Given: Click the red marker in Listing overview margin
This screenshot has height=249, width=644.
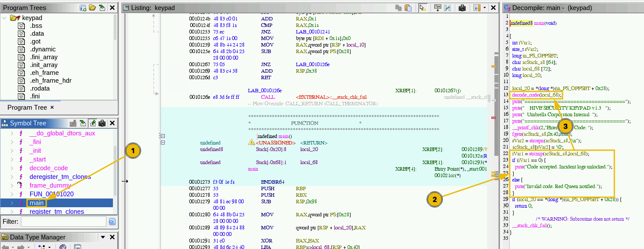Looking at the screenshot, I should point(494,118).
